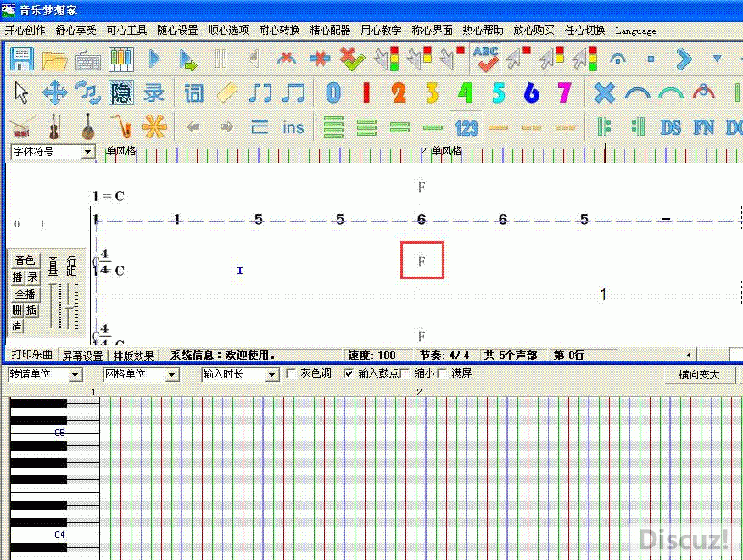Select the drum kit instrument icon
743x560 pixels.
pos(21,127)
